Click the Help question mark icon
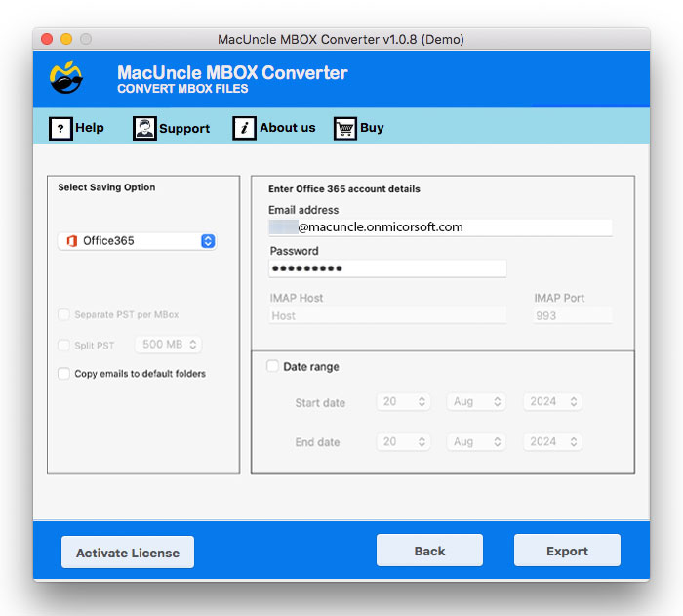Image resolution: width=683 pixels, height=616 pixels. coord(60,129)
